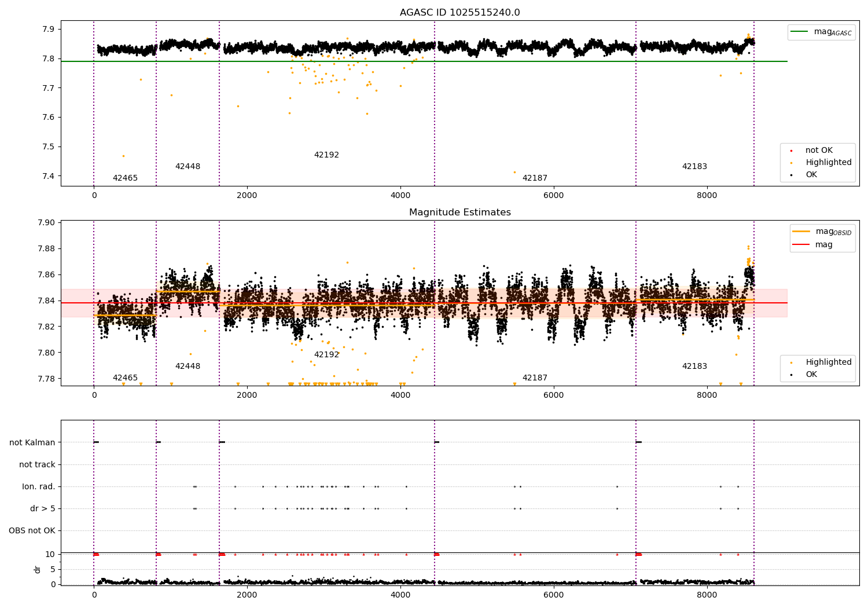Click obsid label 42465 in top plot
The height and width of the screenshot is (608, 868).
coord(125,178)
